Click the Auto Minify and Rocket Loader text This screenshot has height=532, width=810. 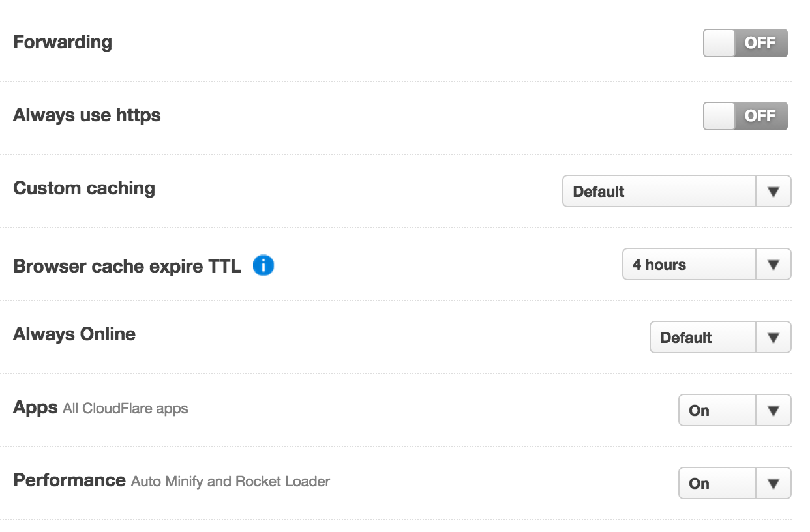230,482
